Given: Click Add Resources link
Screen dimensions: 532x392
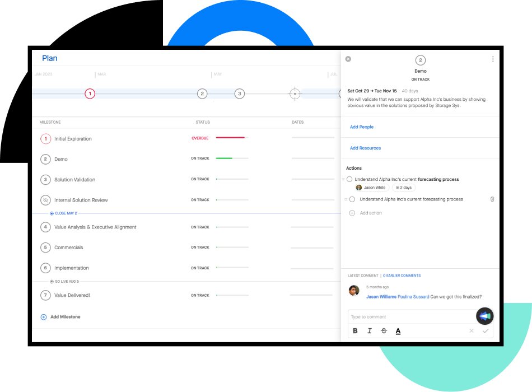Looking at the screenshot, I should click(366, 148).
